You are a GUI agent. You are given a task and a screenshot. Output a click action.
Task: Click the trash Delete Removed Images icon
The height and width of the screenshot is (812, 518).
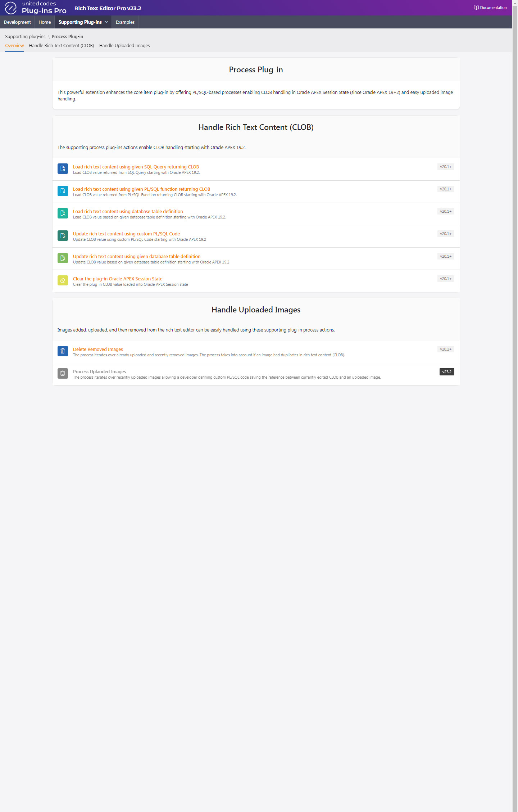click(x=63, y=351)
